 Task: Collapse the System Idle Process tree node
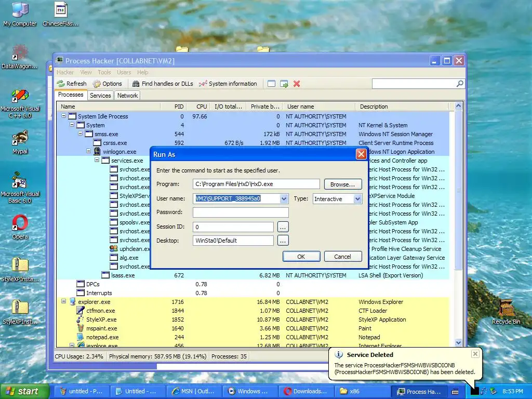[63, 116]
